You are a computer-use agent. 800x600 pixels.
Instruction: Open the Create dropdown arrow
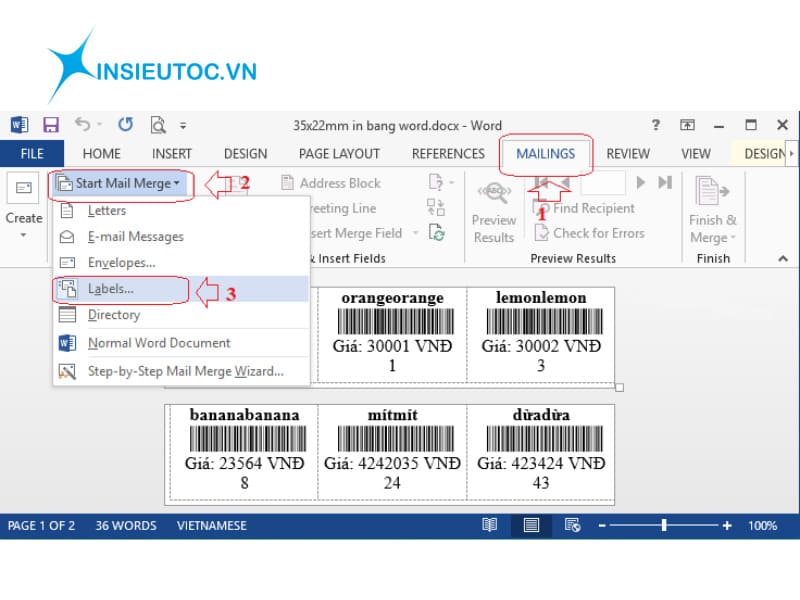tap(23, 236)
